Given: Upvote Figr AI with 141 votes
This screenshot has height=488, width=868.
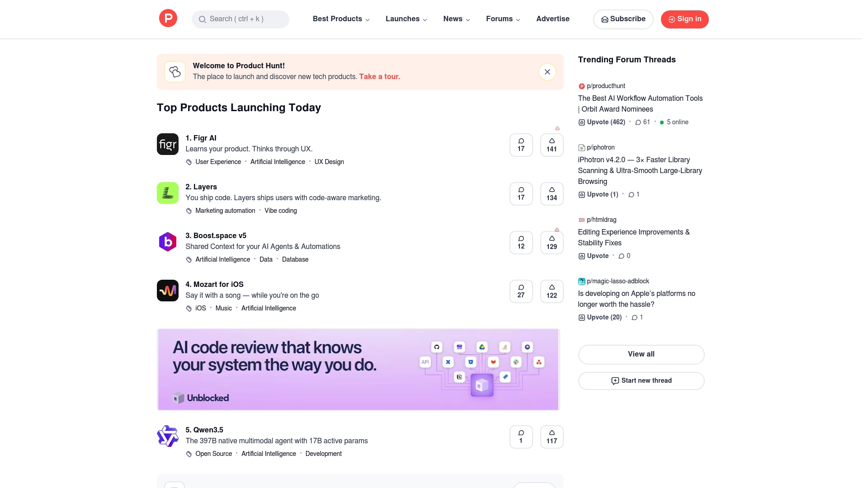Looking at the screenshot, I should 552,145.
